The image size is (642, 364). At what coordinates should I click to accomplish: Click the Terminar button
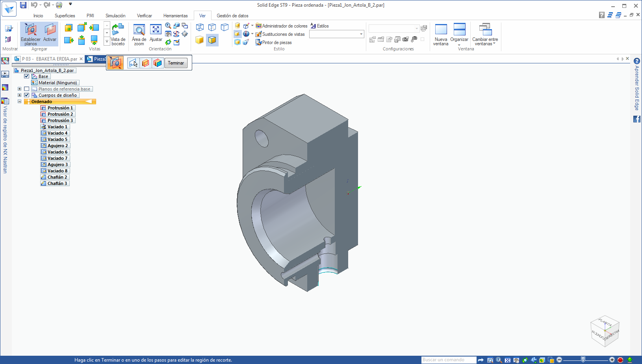tap(176, 63)
